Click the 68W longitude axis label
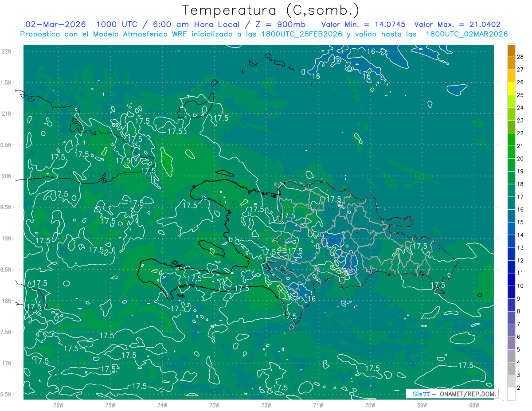 tap(474, 405)
